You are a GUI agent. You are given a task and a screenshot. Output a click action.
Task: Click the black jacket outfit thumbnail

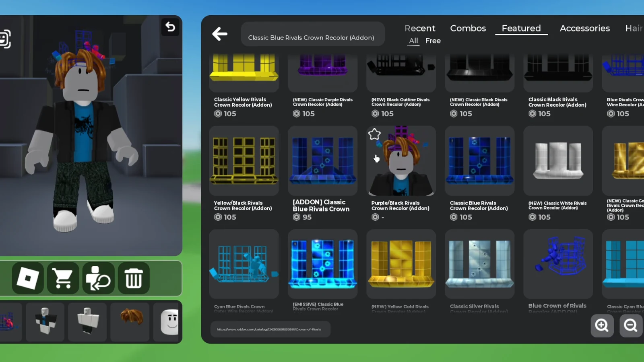45,322
